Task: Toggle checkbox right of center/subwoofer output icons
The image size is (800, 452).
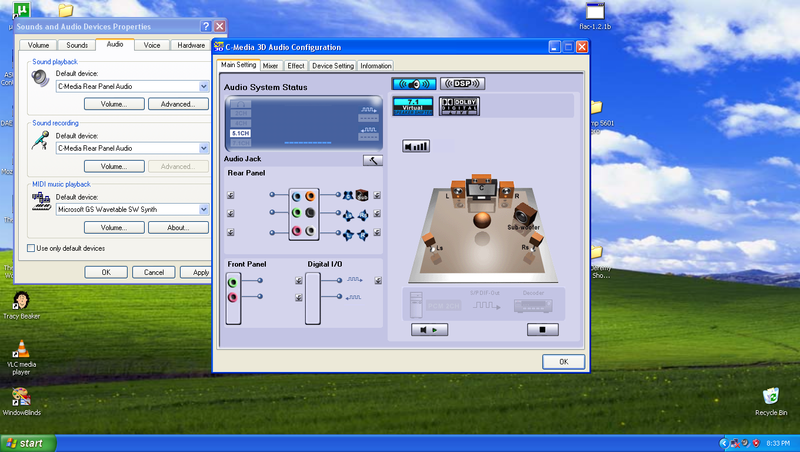Action: point(377,195)
